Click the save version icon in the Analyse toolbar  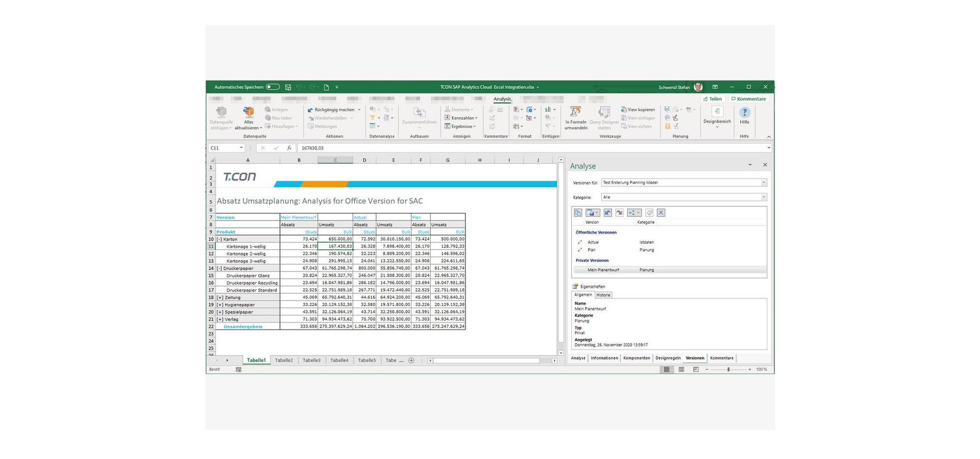click(592, 213)
